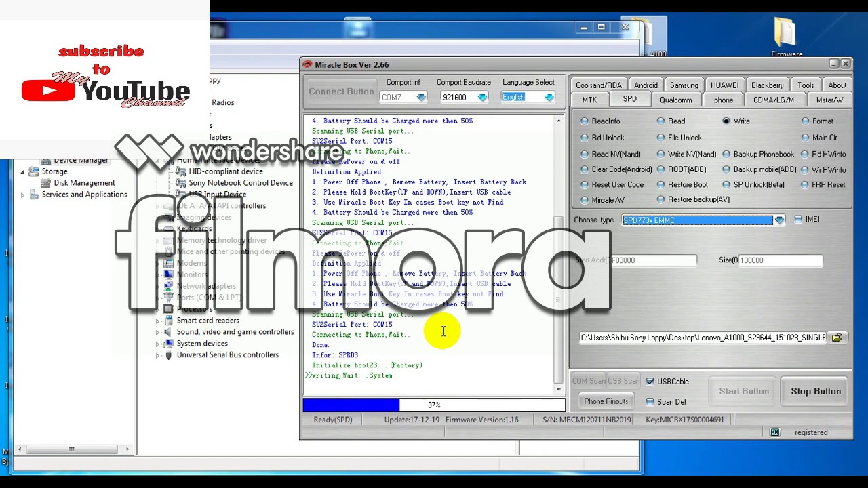Click the Connect Button
Screen dimensions: 868x488
(x=341, y=91)
